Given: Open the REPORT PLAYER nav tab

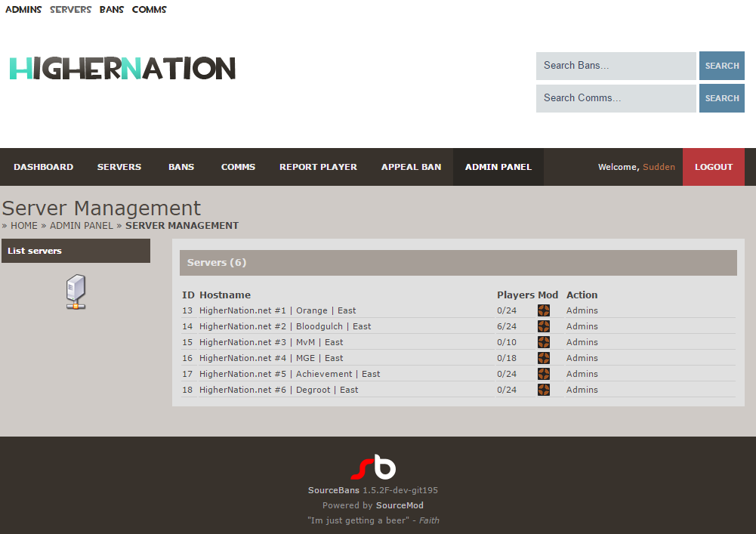Looking at the screenshot, I should [x=318, y=167].
